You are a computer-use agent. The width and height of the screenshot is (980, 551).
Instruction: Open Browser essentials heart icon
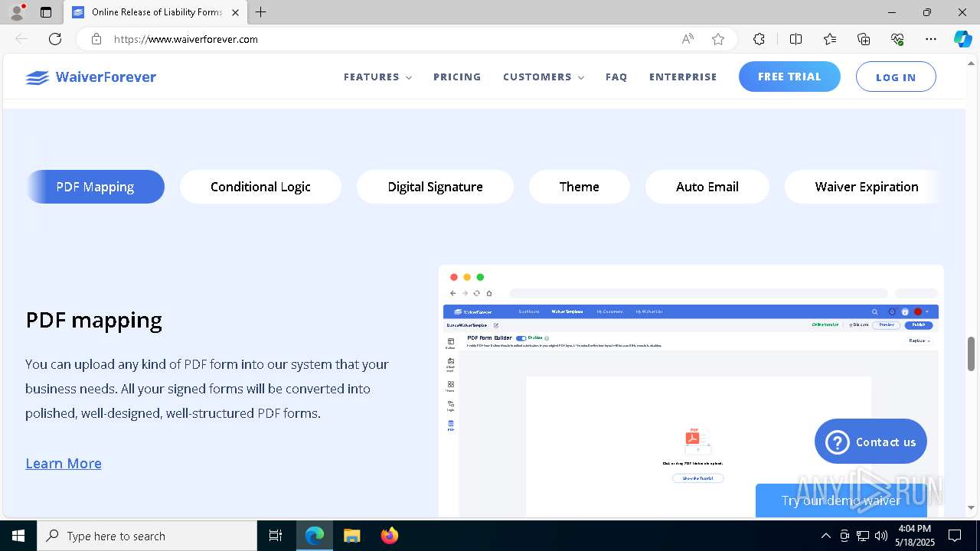pos(897,39)
